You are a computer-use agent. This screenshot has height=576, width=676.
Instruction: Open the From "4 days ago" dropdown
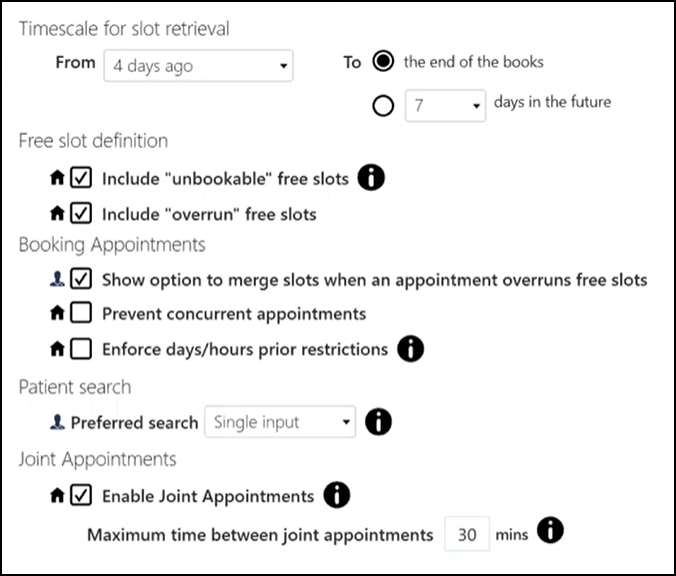(x=198, y=67)
